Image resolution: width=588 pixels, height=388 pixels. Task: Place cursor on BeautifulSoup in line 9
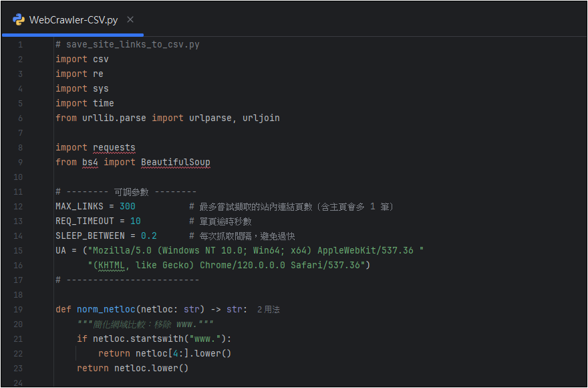point(176,162)
